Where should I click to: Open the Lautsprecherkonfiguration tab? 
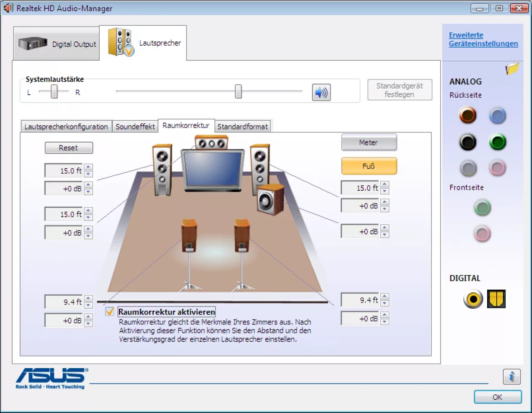click(x=66, y=127)
